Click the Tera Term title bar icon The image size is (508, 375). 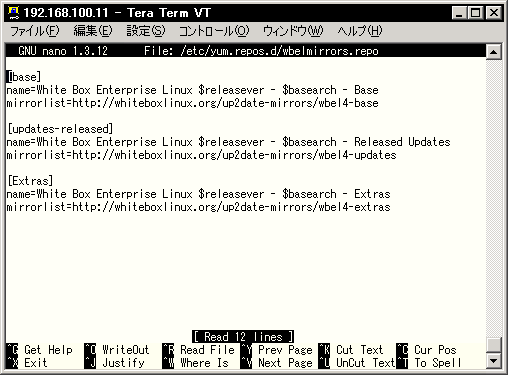pyautogui.click(x=13, y=13)
